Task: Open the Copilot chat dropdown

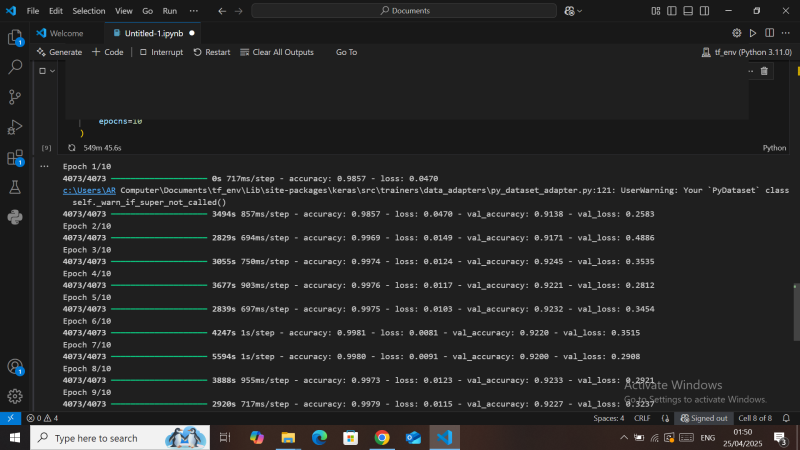Action: (573, 11)
